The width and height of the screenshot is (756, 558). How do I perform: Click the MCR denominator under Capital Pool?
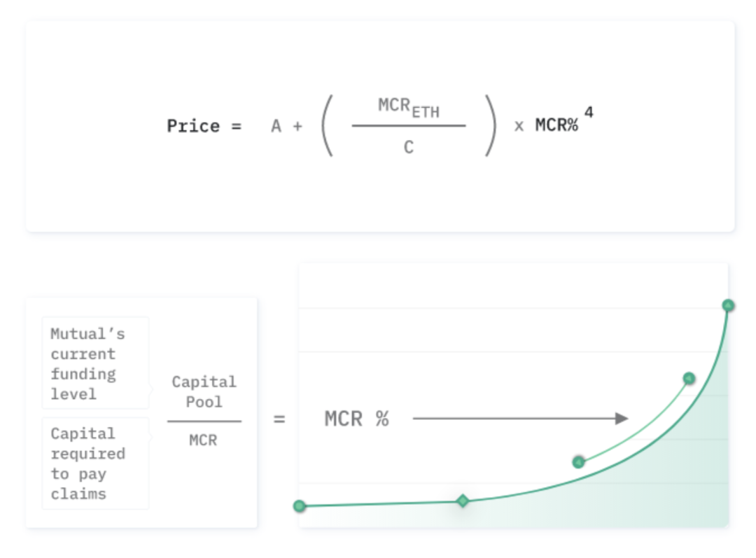click(203, 440)
